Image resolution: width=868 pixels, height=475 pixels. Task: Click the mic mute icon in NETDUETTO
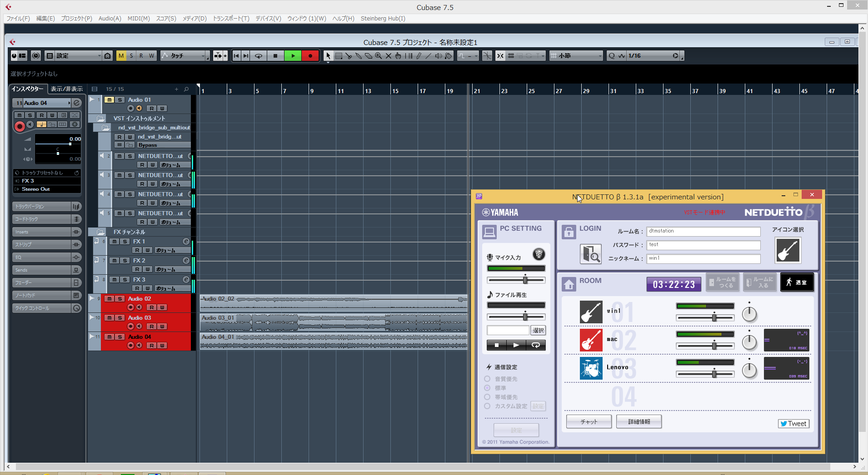click(539, 254)
